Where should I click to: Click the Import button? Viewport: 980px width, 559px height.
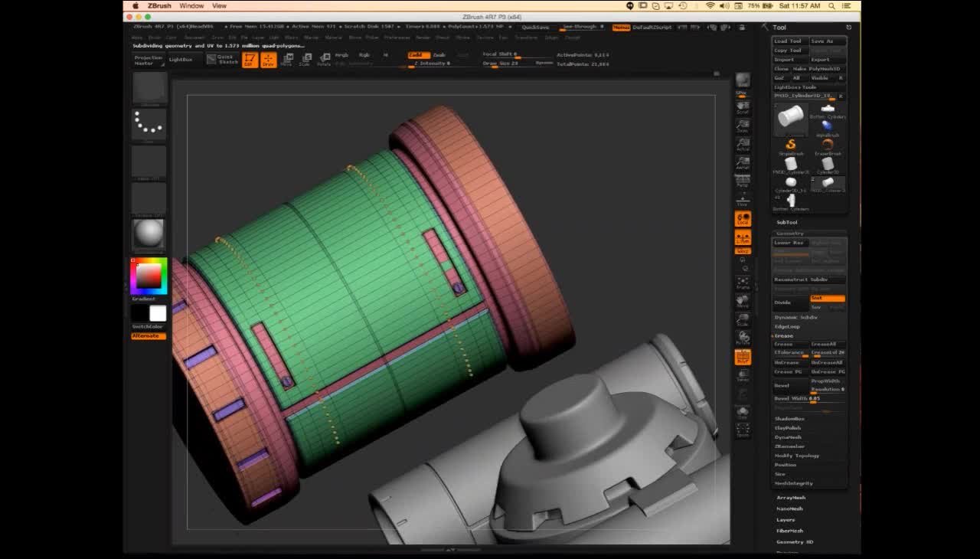click(790, 60)
